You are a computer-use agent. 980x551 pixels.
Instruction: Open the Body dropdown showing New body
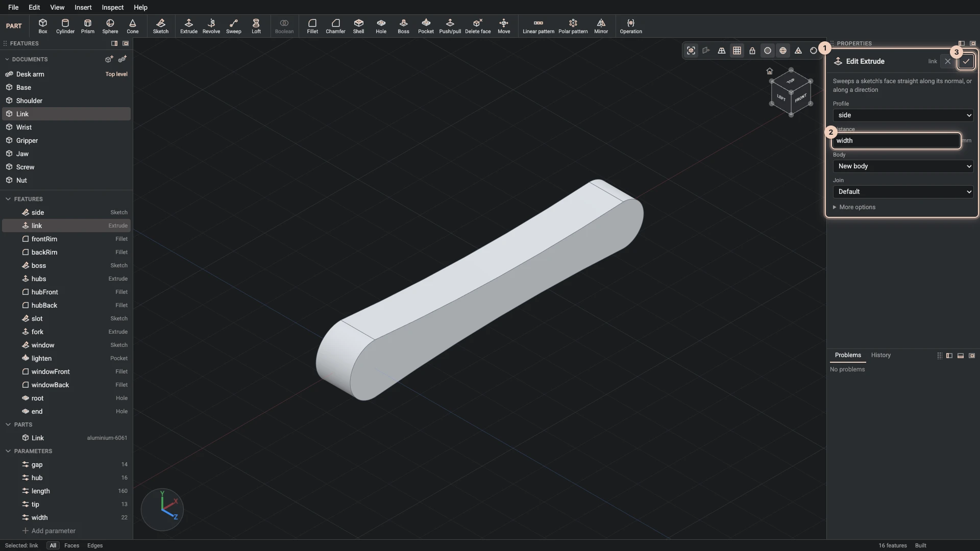click(x=903, y=166)
